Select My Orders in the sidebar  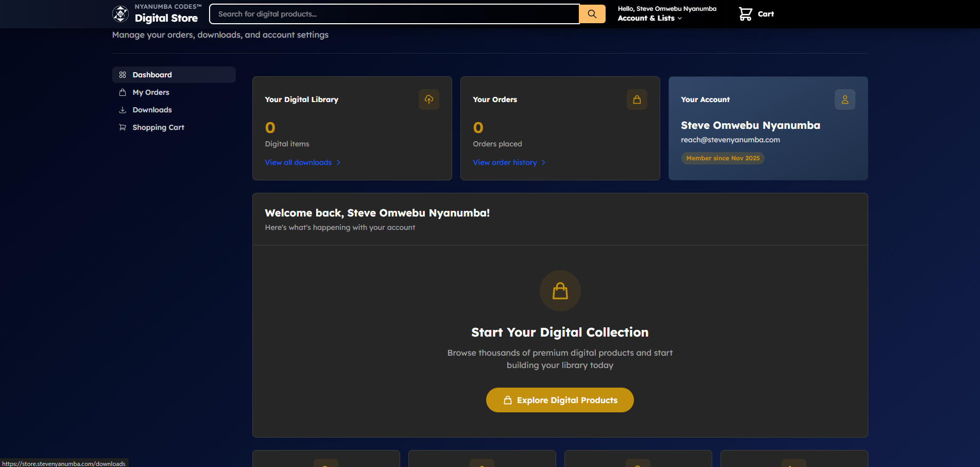pos(150,92)
